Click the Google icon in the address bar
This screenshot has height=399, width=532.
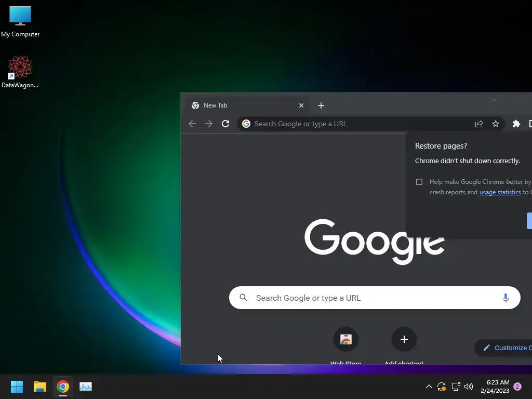click(246, 124)
